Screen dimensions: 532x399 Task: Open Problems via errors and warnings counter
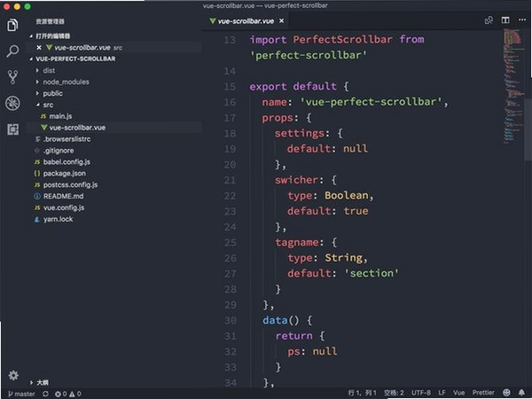point(68,394)
